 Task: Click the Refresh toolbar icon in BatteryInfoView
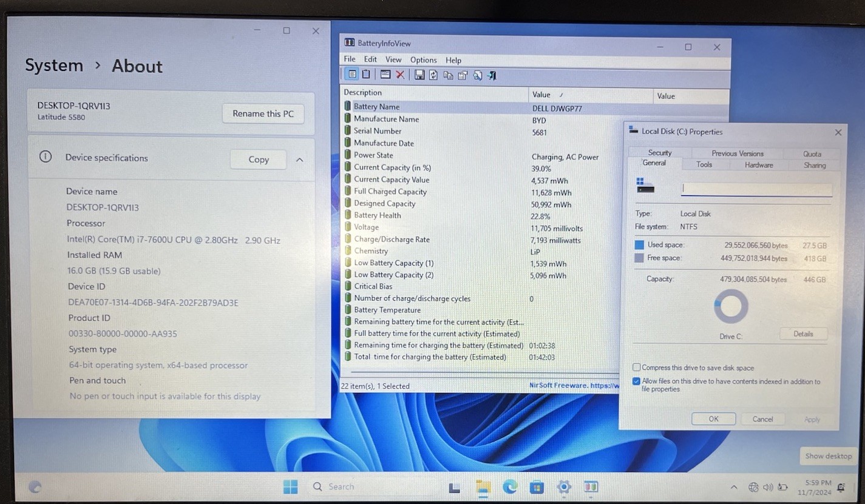click(433, 75)
